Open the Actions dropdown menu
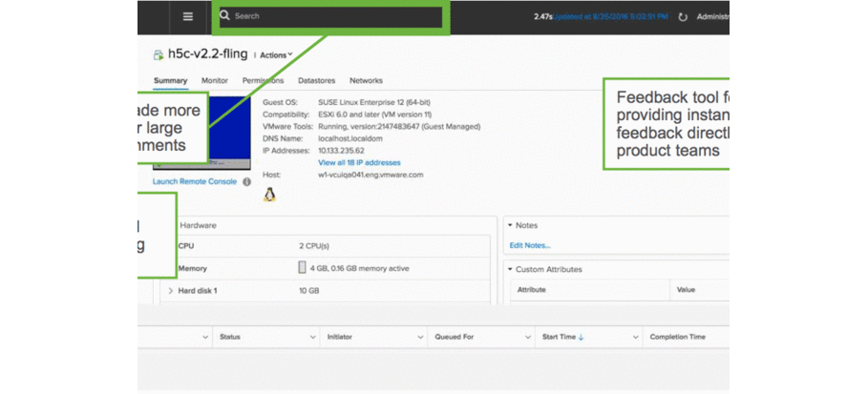868x394 pixels. 276,55
